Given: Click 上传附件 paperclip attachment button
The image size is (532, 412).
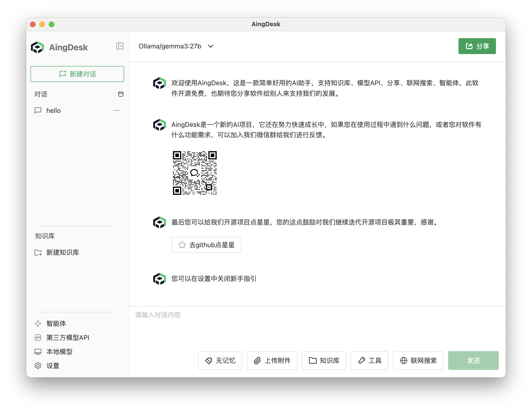Looking at the screenshot, I should [272, 360].
